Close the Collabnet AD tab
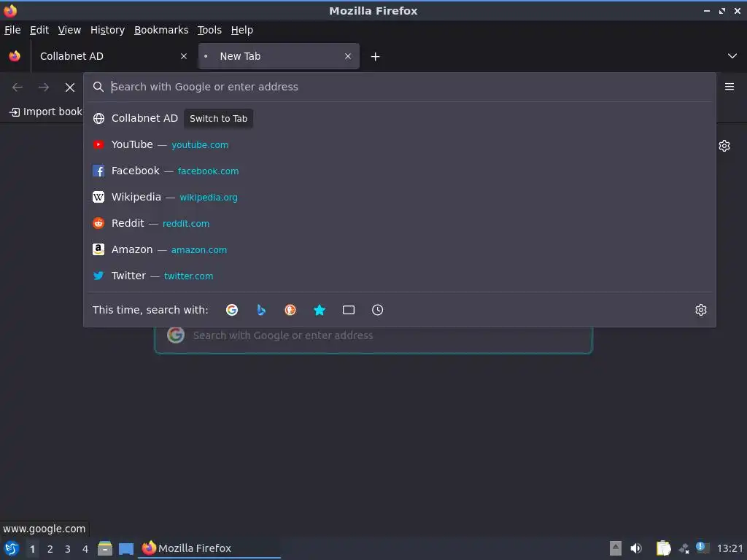 click(x=184, y=56)
